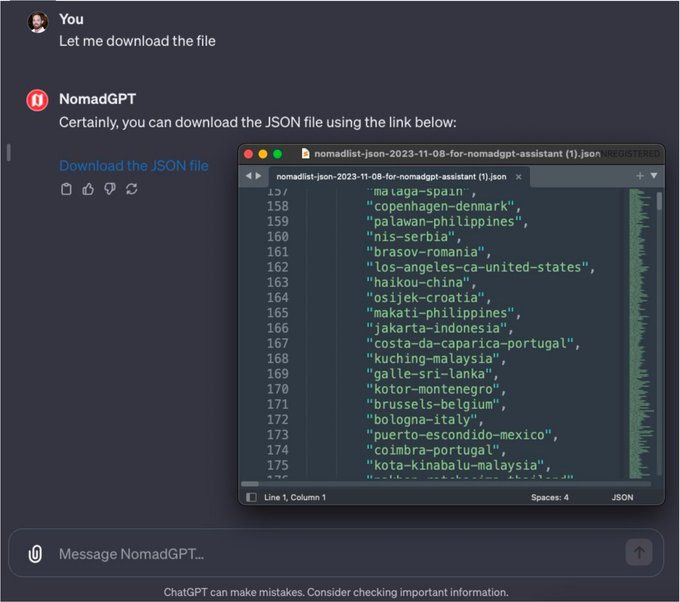Click the editor vertical scrollbar thumb
Image resolution: width=680 pixels, height=602 pixels.
[x=659, y=201]
